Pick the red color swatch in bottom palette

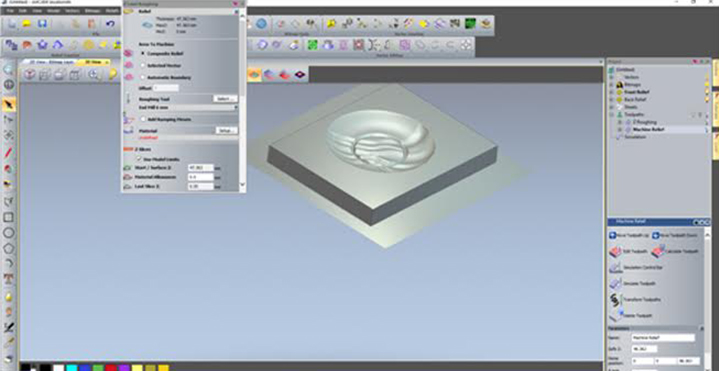111,368
